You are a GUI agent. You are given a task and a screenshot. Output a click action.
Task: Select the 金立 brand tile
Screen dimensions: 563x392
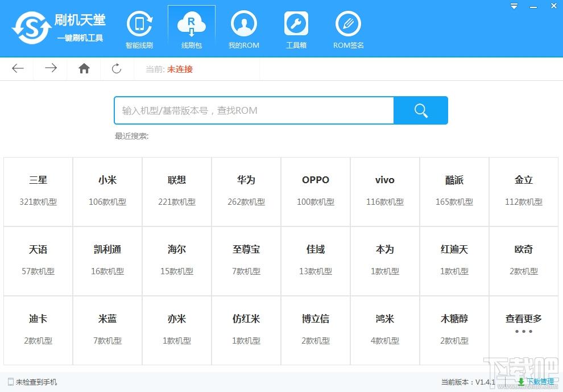point(524,192)
